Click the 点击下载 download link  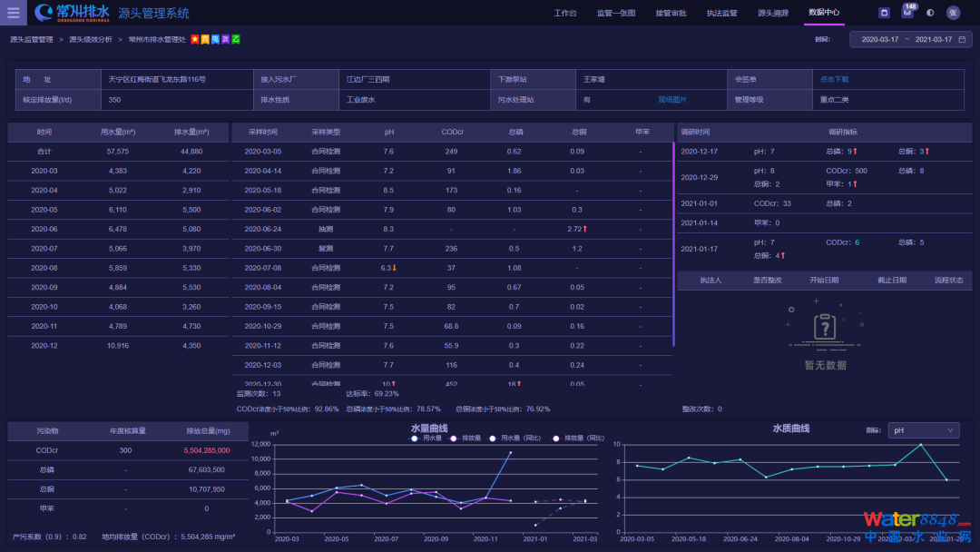(834, 79)
